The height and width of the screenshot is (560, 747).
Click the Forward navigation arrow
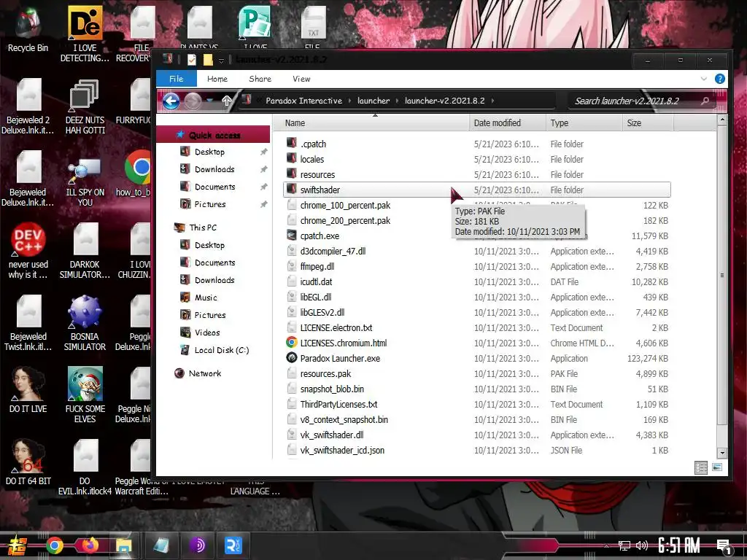(x=193, y=101)
